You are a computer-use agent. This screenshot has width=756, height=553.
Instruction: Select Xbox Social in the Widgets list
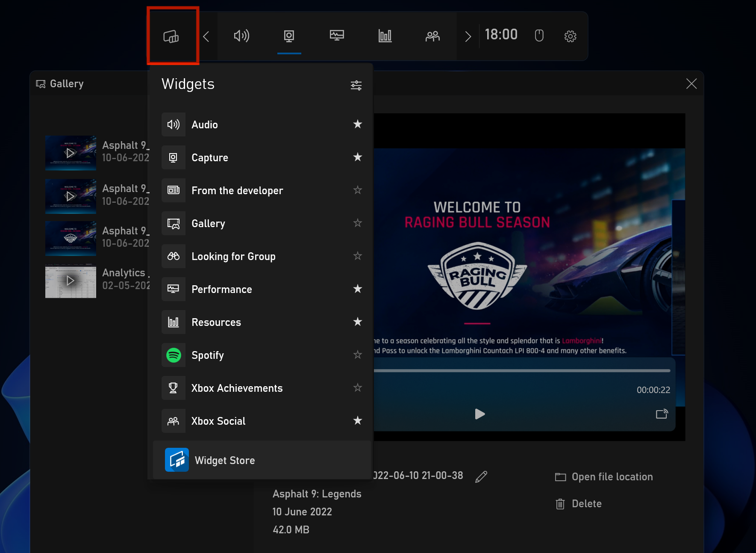262,421
